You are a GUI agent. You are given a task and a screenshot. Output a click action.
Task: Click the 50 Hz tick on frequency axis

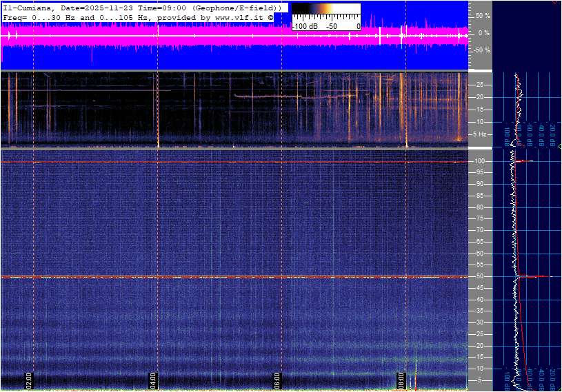[480, 276]
